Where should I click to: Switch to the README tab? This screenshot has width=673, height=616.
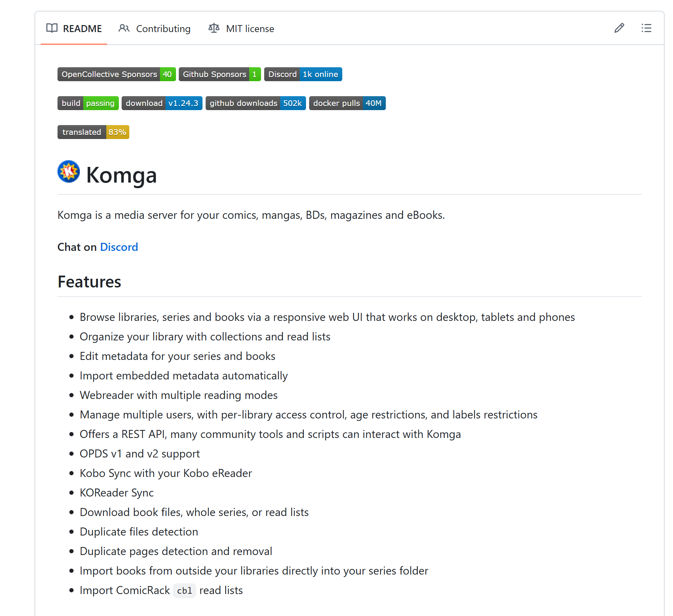coord(82,29)
